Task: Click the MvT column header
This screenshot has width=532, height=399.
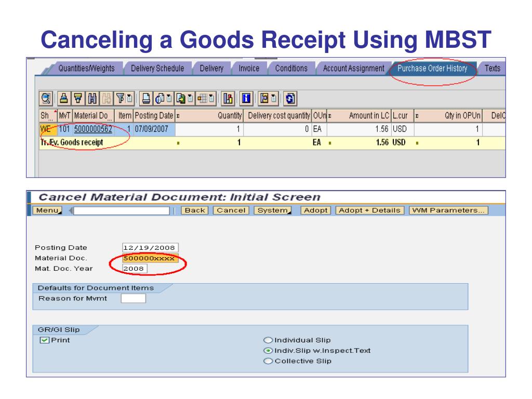Action: tap(64, 116)
